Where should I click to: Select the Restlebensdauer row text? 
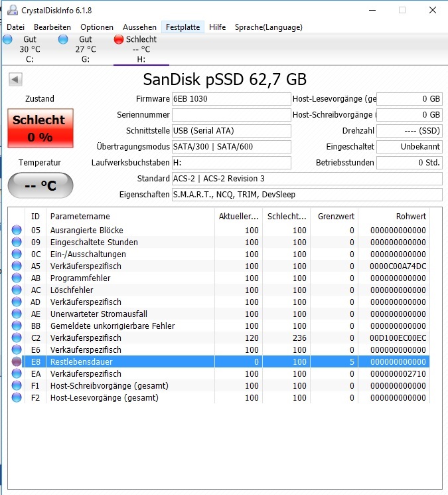[x=82, y=361]
